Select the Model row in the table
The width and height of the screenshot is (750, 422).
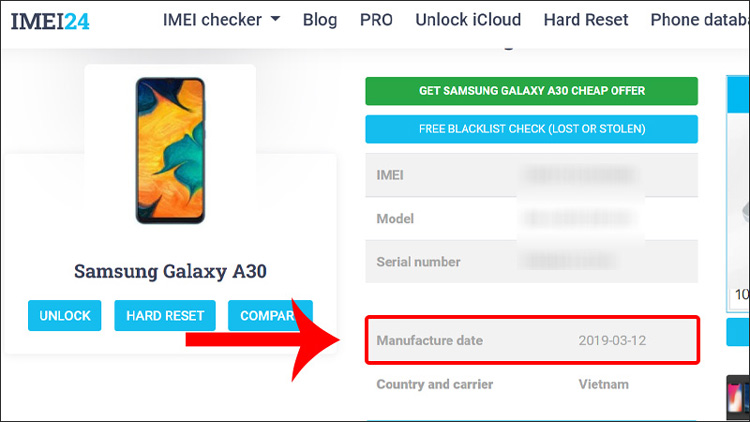531,219
